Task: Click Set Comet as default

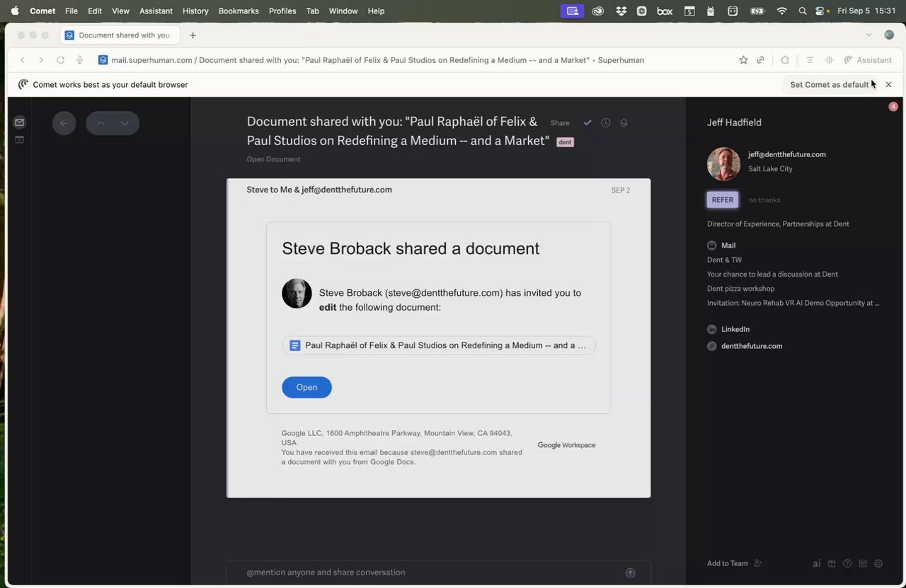Action: coord(830,84)
